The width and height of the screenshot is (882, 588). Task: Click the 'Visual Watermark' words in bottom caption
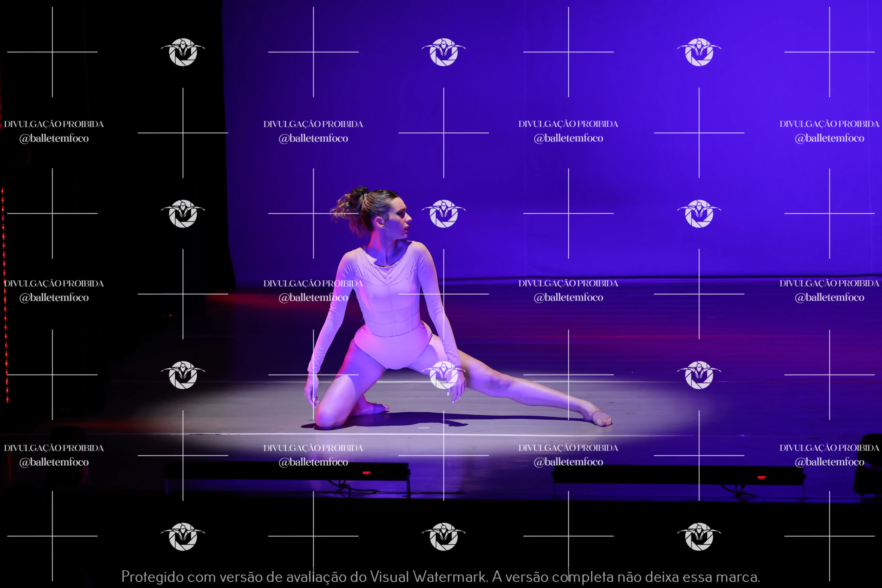click(x=428, y=576)
